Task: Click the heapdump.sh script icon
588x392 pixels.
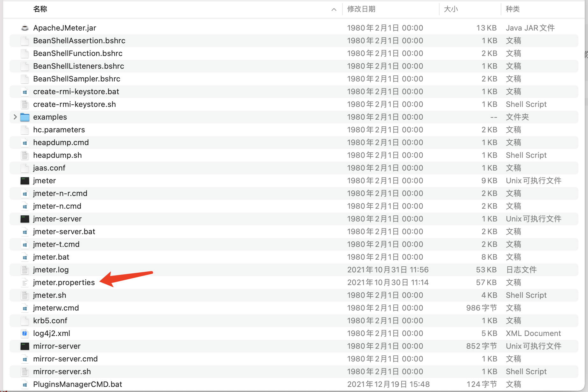Action: 25,155
